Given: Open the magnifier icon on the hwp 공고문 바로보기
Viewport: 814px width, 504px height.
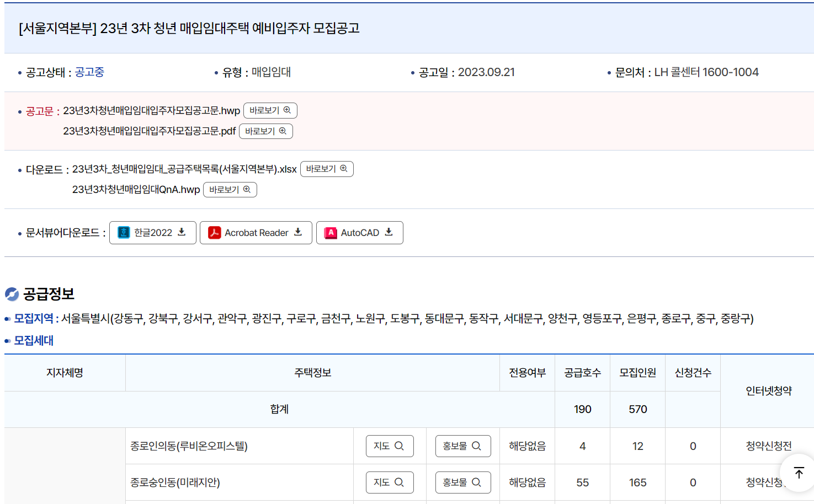Looking at the screenshot, I should (287, 110).
